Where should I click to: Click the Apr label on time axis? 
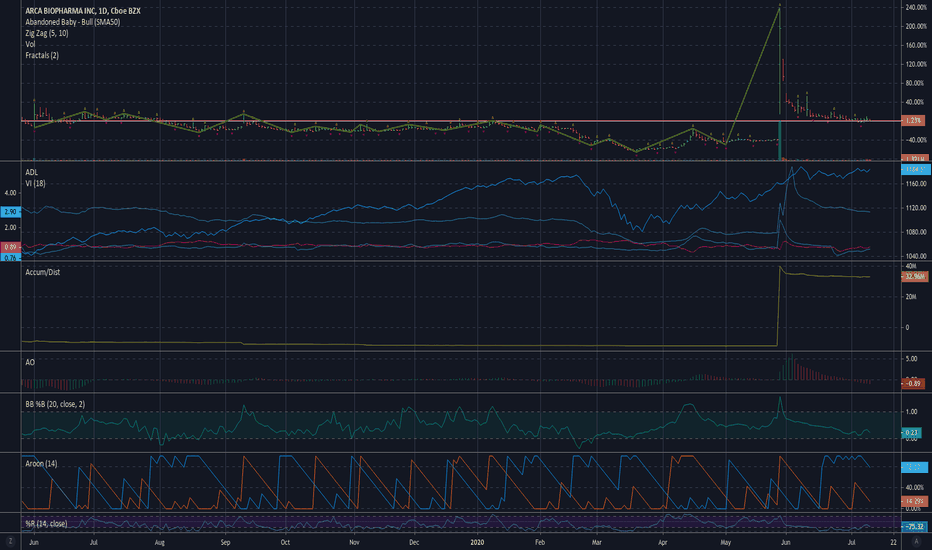coord(663,542)
